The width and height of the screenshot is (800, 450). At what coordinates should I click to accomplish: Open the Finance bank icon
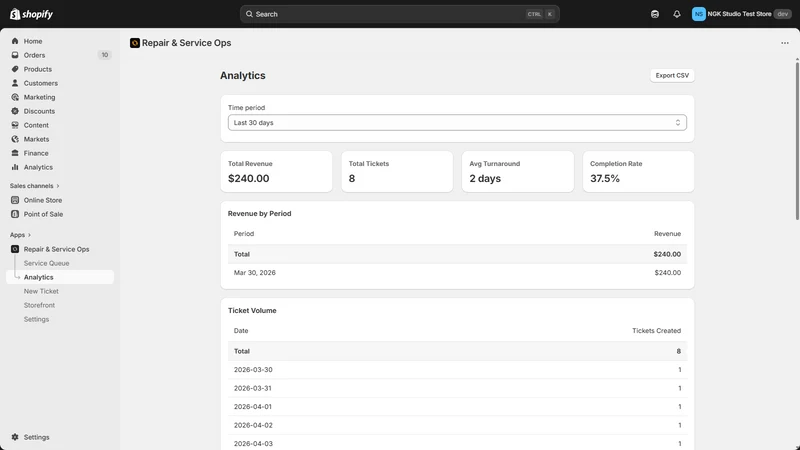coord(15,153)
